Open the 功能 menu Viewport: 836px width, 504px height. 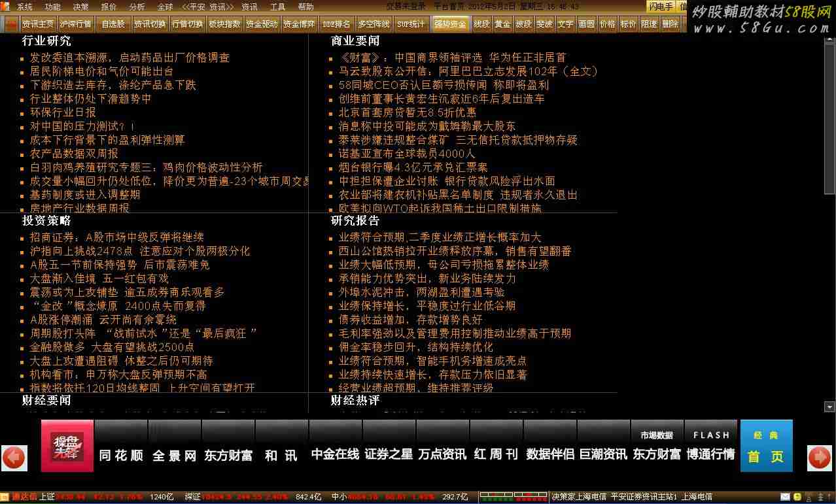click(52, 7)
